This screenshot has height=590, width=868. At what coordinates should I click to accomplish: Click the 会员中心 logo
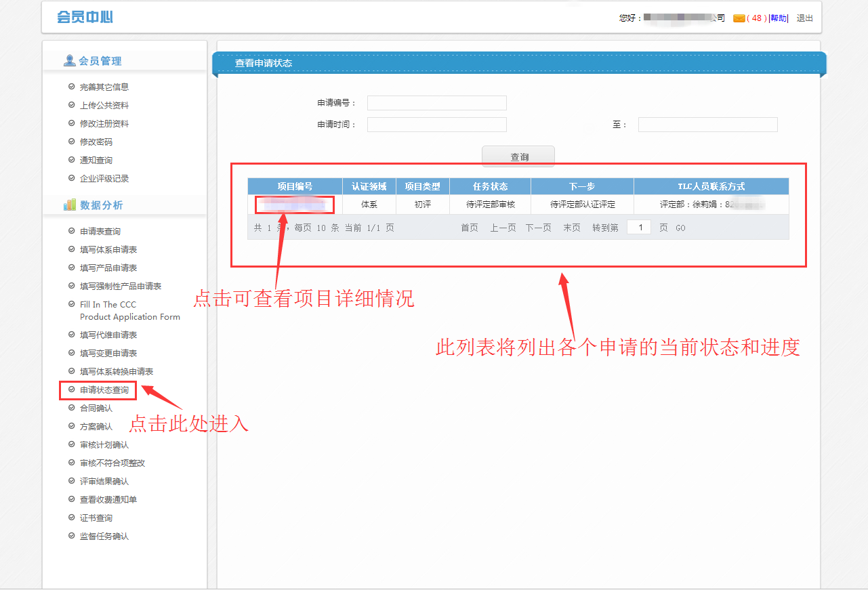85,17
